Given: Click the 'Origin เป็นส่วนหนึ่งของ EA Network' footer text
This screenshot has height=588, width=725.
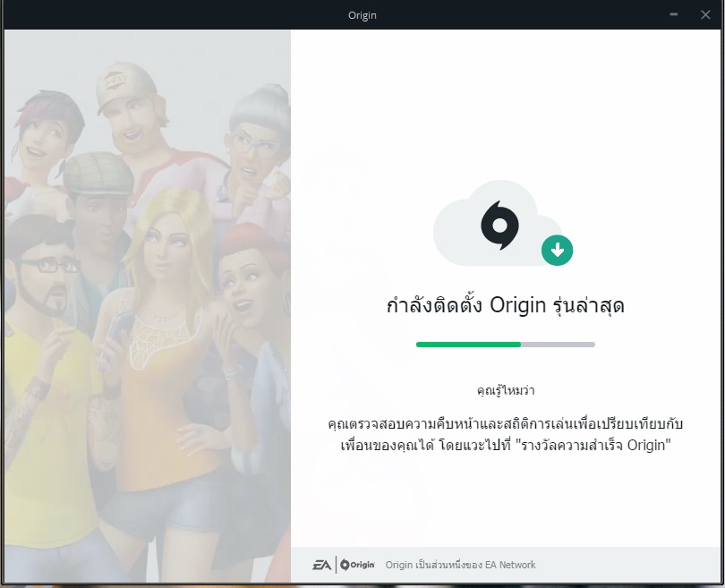Looking at the screenshot, I should pyautogui.click(x=461, y=565).
